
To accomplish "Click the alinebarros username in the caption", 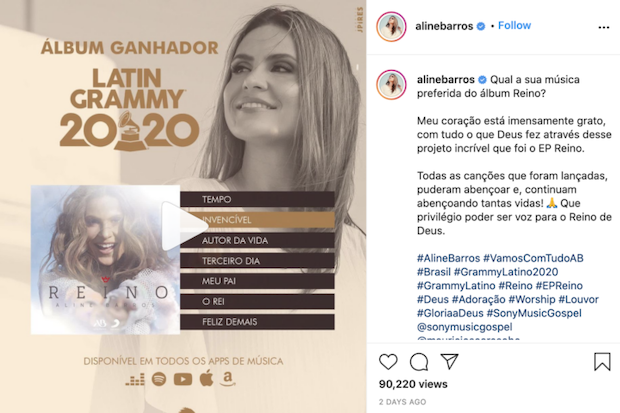I will point(445,80).
